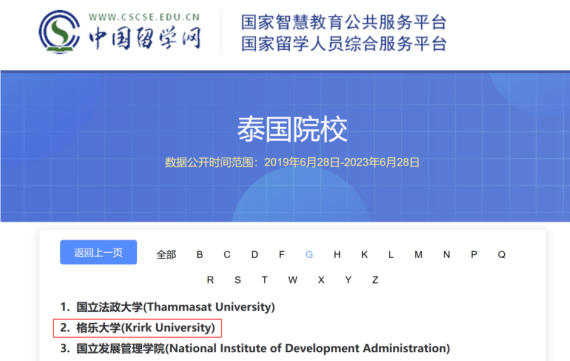
Task: Filter schools by letter S
Action: [238, 280]
